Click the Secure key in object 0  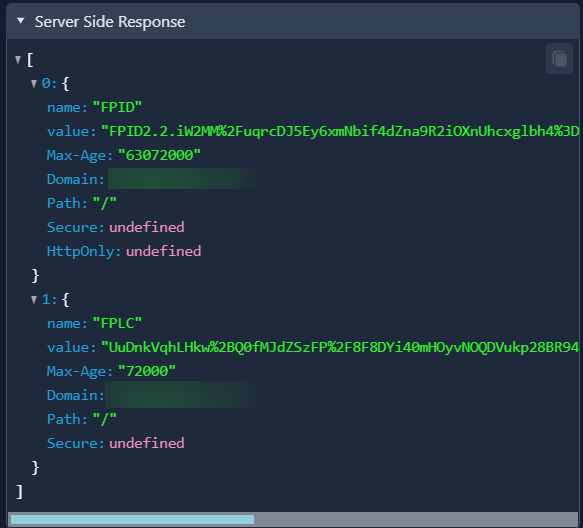click(75, 227)
